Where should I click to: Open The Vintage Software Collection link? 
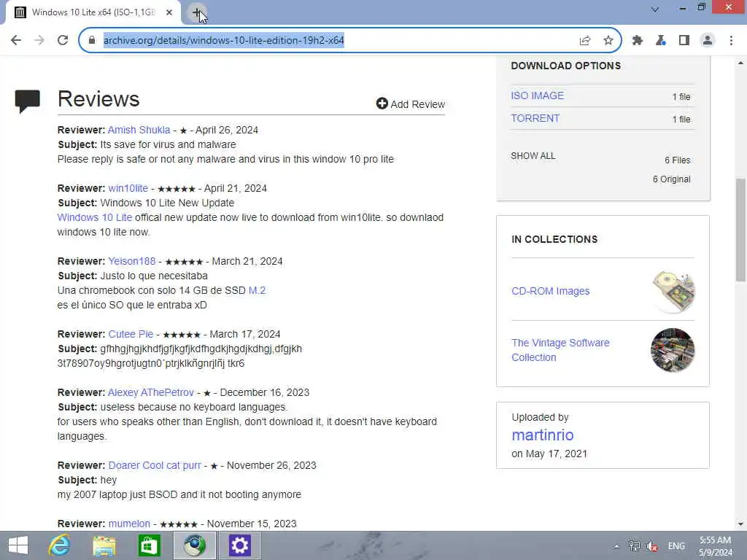coord(560,350)
